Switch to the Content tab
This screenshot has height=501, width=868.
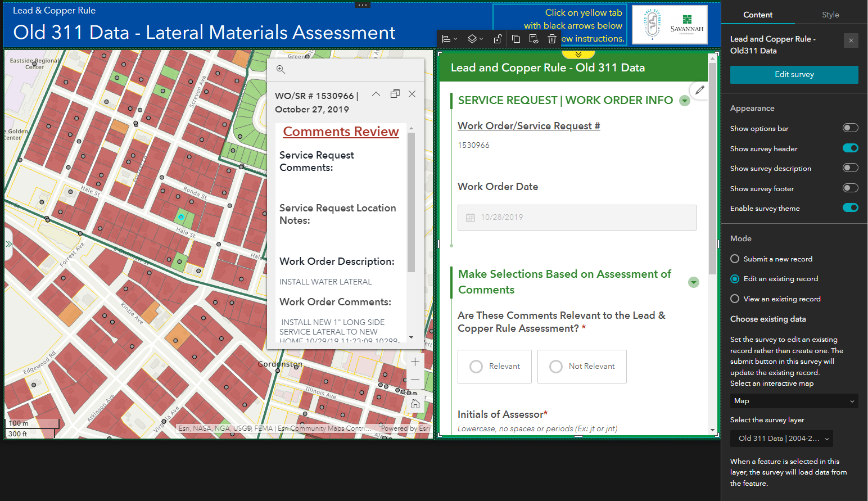coord(758,15)
